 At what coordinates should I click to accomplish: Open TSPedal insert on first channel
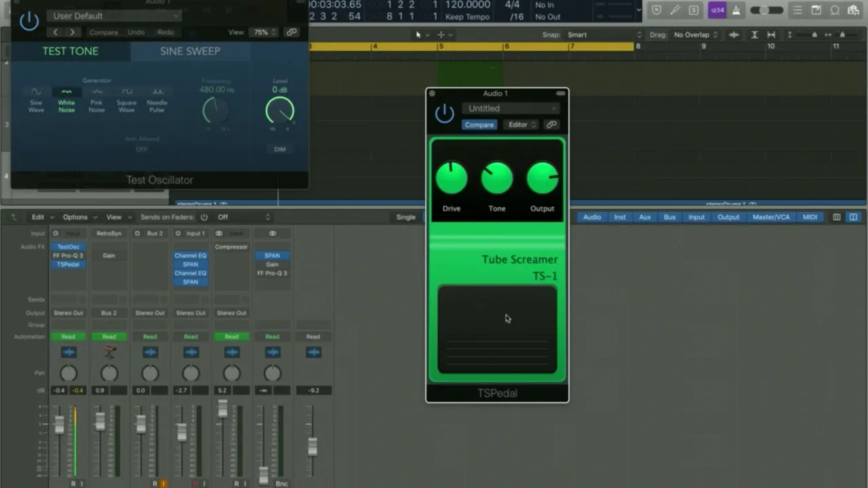(x=68, y=264)
